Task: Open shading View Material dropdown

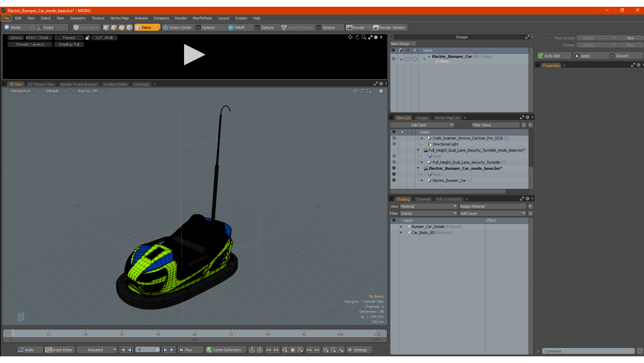Action: click(429, 206)
